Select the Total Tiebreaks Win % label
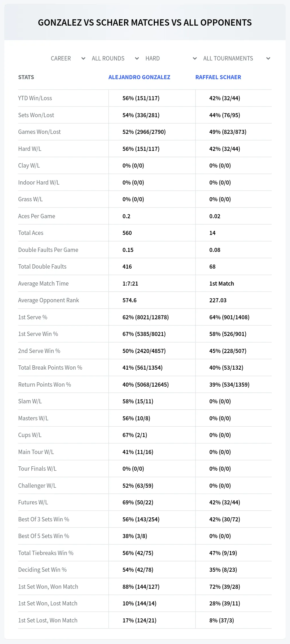The height and width of the screenshot is (644, 290). coord(46,553)
